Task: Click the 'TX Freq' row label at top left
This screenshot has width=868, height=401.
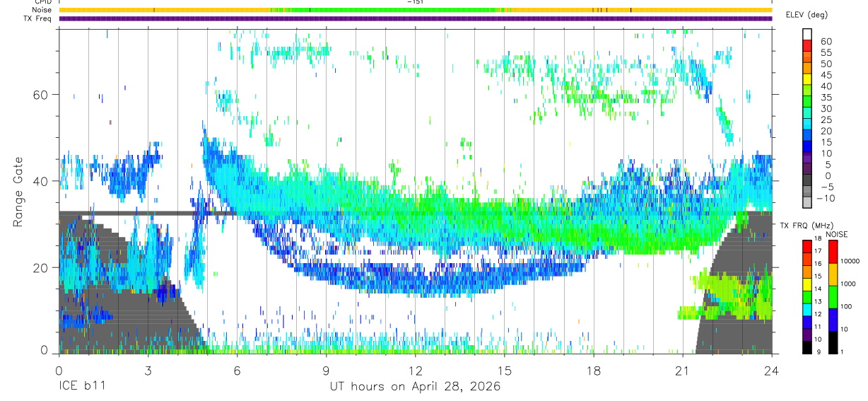Action: pyautogui.click(x=39, y=18)
